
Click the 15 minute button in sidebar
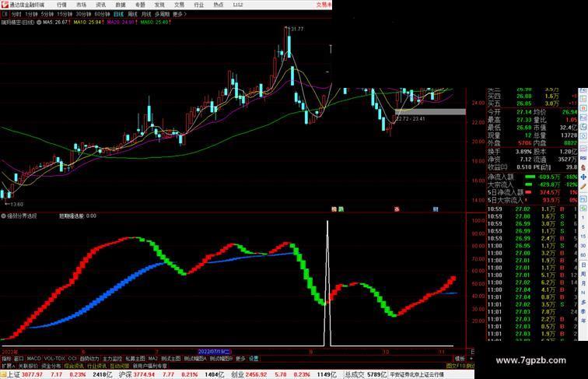583,237
